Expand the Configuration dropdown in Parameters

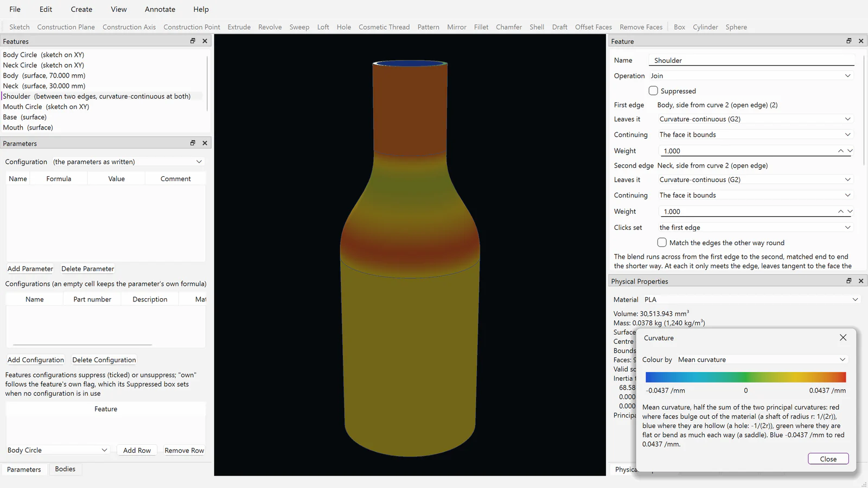tap(127, 162)
